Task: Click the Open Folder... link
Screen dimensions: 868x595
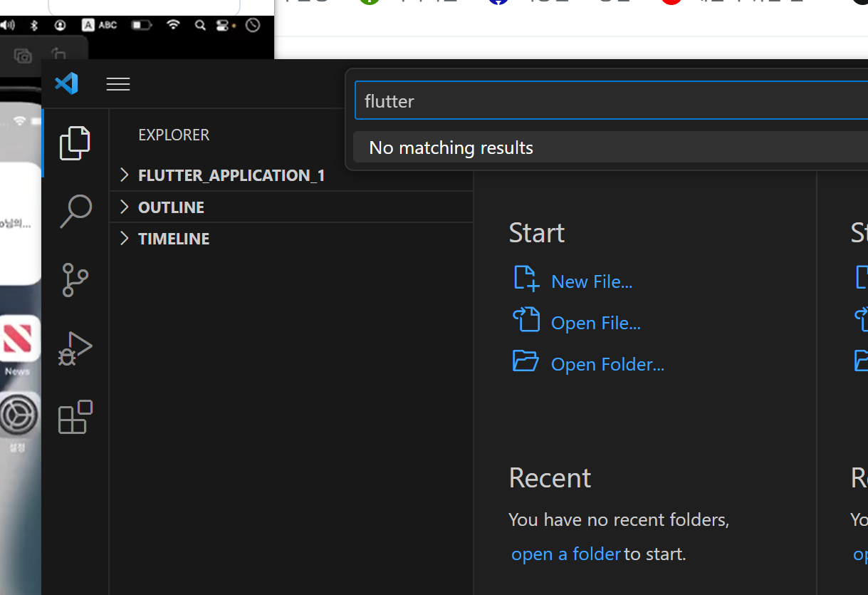Action: pyautogui.click(x=607, y=364)
